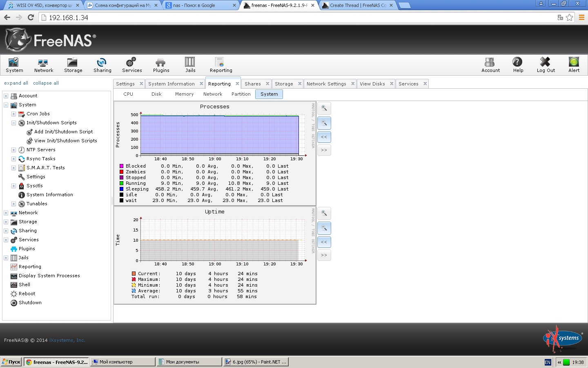Open the Network toolbar icon
Screen dimensions: 588x368
click(43, 65)
